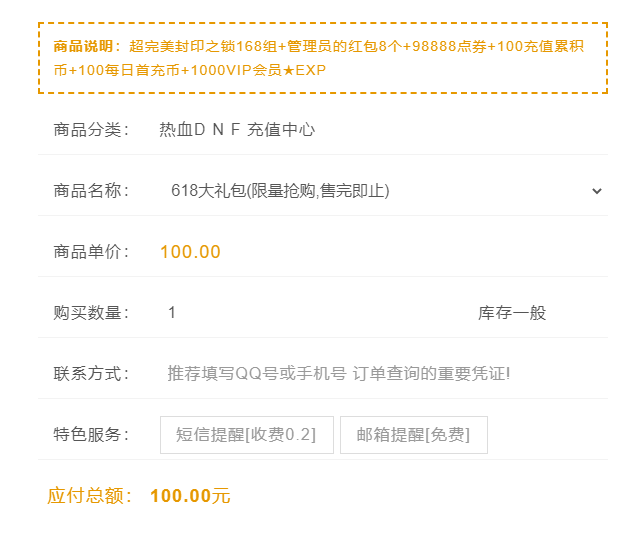Click the 联系方式 label
The width and height of the screenshot is (619, 538).
pos(91,374)
